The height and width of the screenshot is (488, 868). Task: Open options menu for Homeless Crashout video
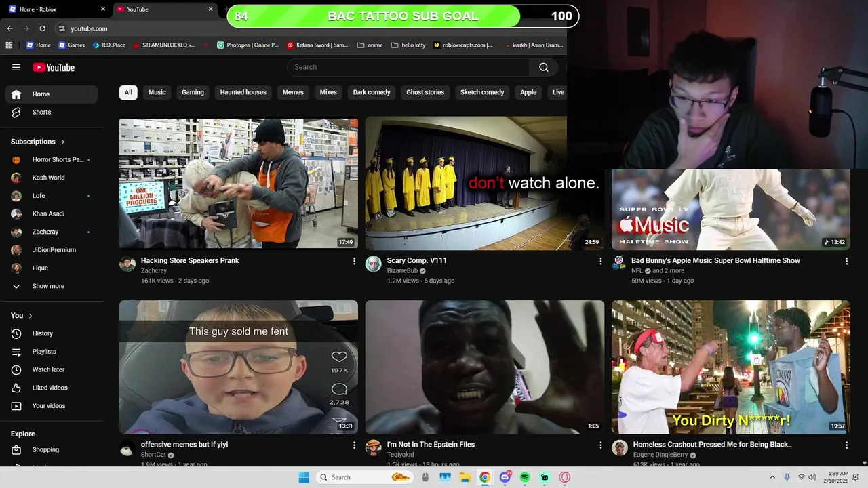tap(846, 445)
